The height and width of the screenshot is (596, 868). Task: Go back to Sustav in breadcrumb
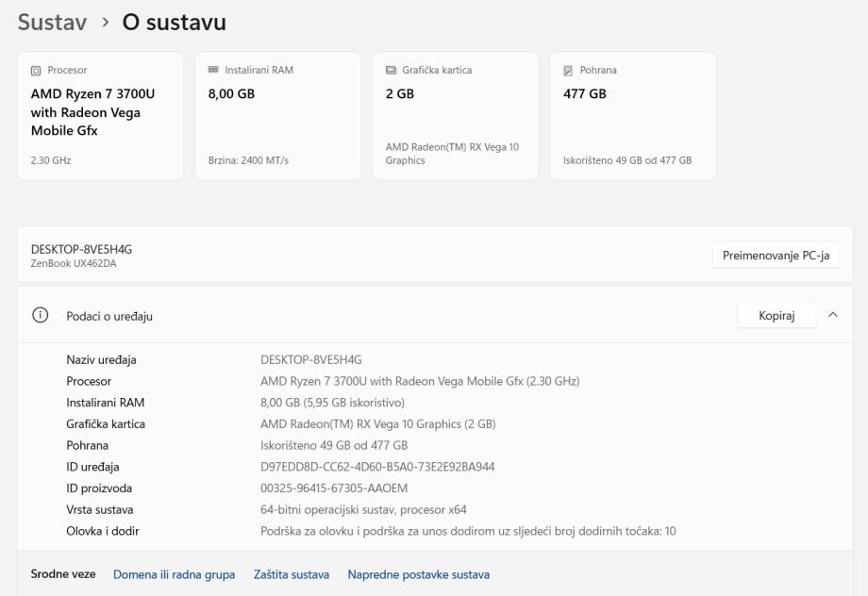pyautogui.click(x=52, y=22)
